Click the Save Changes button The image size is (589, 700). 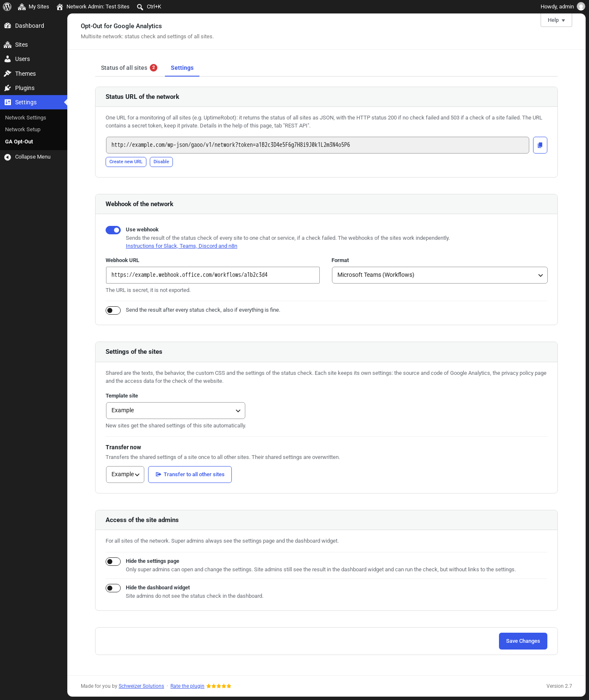coord(523,641)
